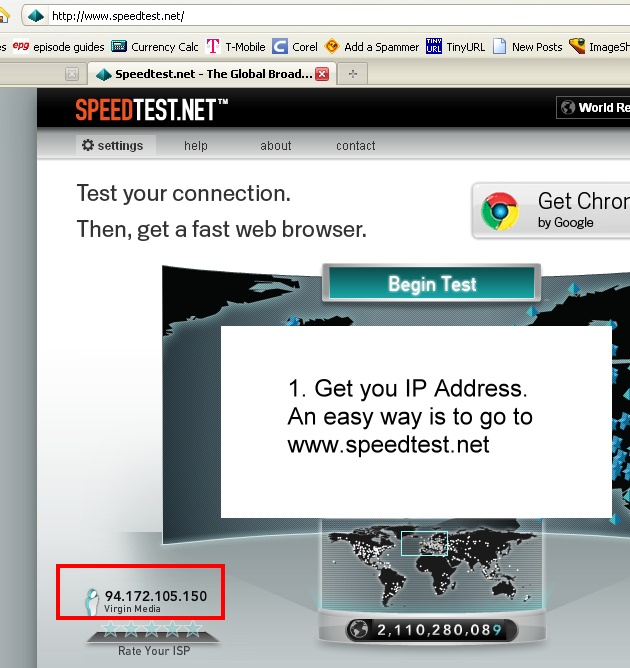
Task: Open the World Results button
Action: pyautogui.click(x=593, y=107)
